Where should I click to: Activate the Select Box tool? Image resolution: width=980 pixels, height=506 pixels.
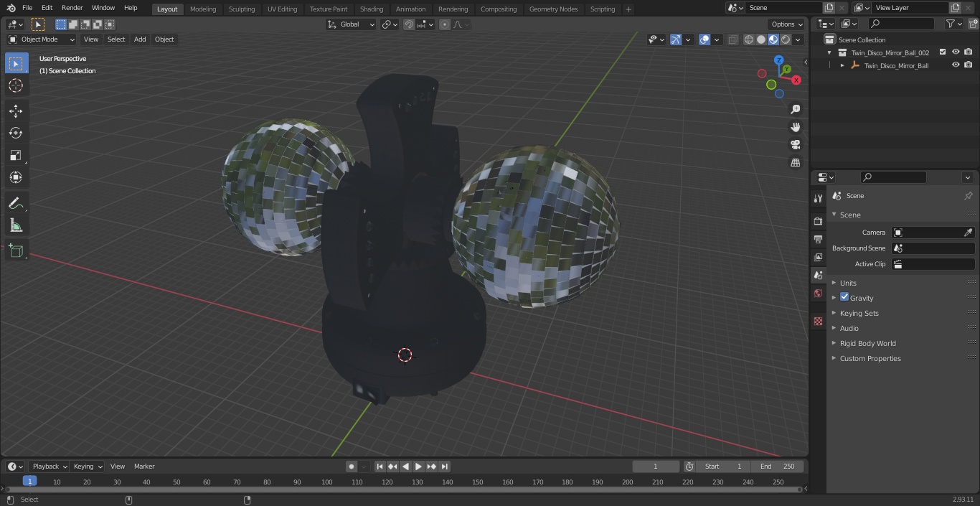pyautogui.click(x=16, y=63)
